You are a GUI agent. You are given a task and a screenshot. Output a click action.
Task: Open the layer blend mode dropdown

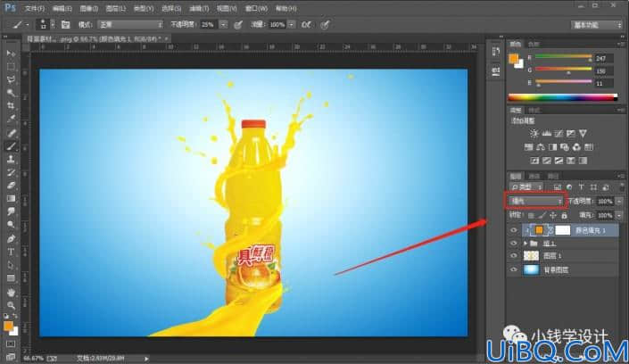click(x=536, y=201)
